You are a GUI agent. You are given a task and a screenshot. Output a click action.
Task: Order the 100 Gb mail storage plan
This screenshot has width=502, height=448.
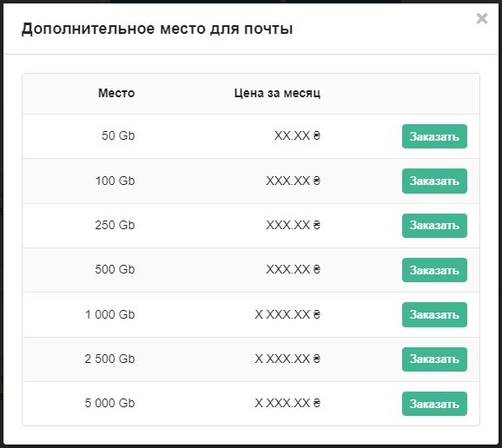434,181
